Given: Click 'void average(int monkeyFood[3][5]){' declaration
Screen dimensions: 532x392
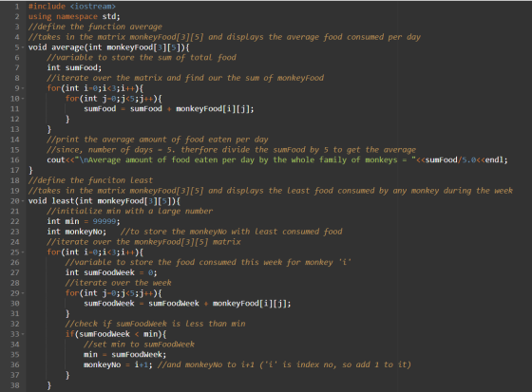Looking at the screenshot, I should pos(109,47).
